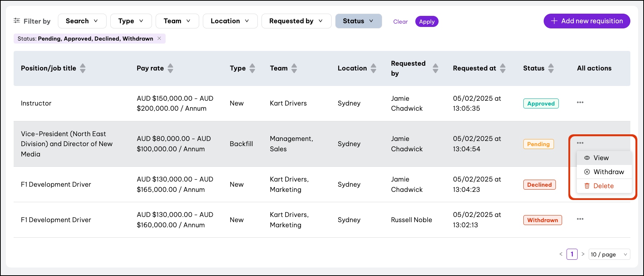Sort the Team column
The width and height of the screenshot is (644, 276).
click(294, 68)
